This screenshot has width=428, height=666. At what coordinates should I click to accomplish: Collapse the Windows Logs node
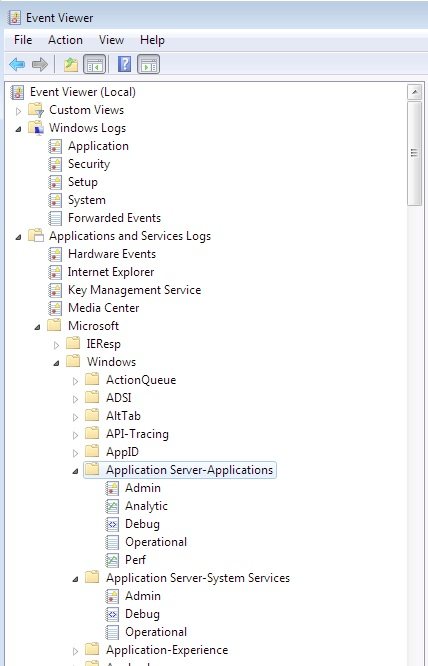[18, 129]
